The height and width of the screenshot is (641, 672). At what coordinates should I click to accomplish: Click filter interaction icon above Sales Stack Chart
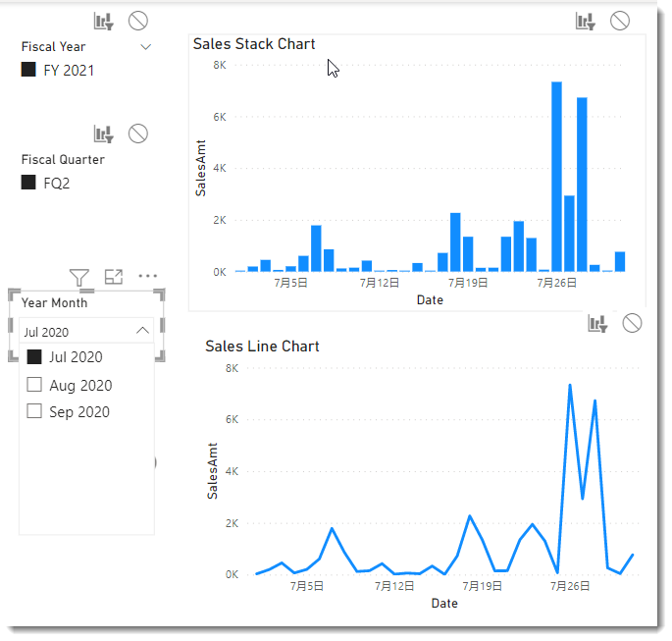(x=586, y=21)
